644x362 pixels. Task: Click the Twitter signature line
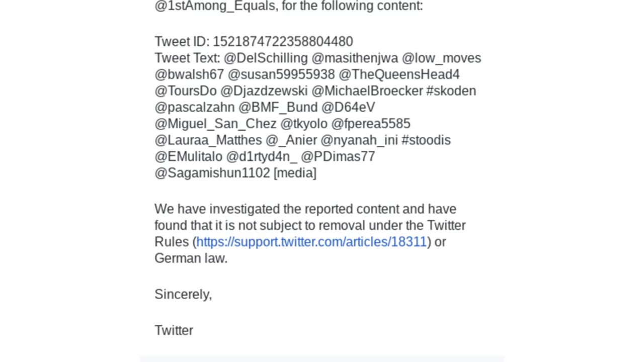(x=174, y=330)
